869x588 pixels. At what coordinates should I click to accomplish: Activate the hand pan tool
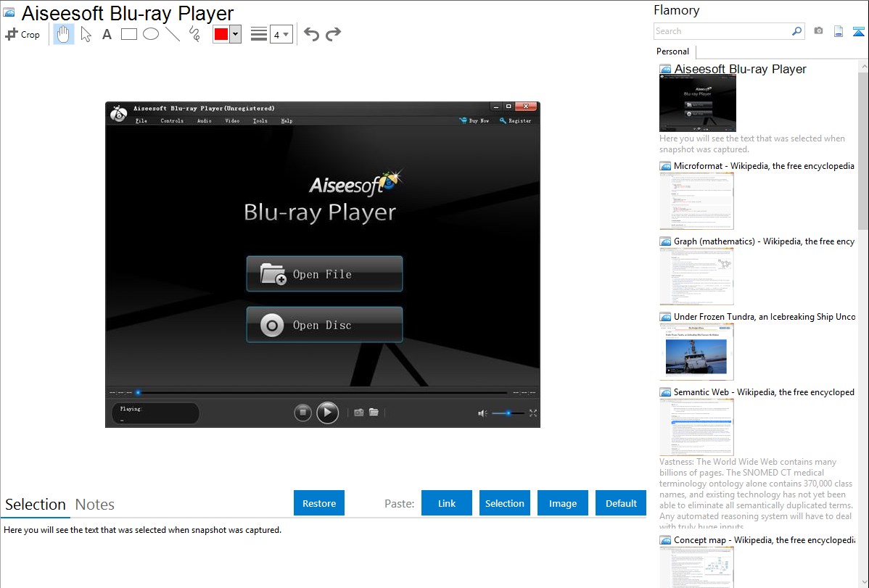click(x=63, y=34)
